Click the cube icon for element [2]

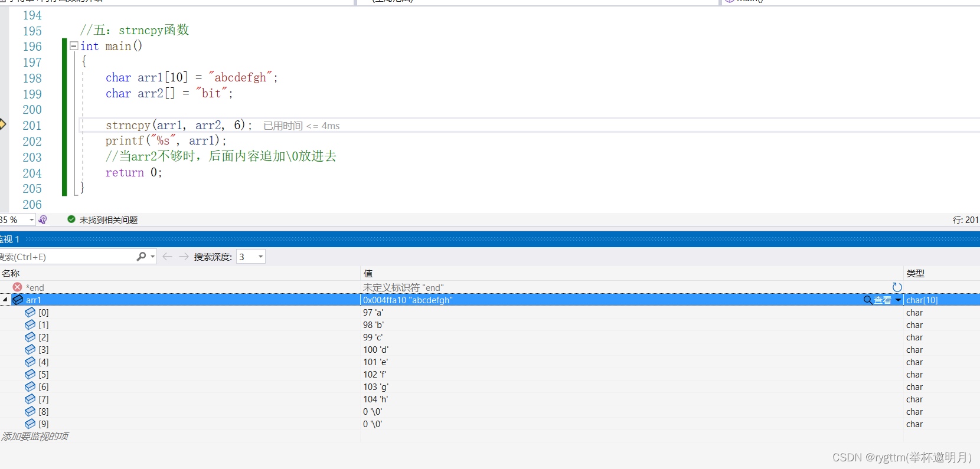pos(30,337)
